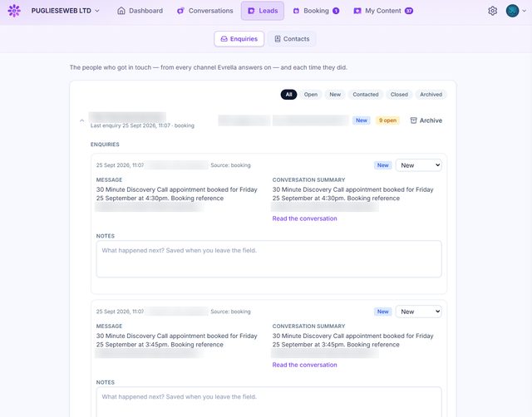The height and width of the screenshot is (417, 532).
Task: Open status dropdown for 3:45pm enquiry
Action: 419,312
